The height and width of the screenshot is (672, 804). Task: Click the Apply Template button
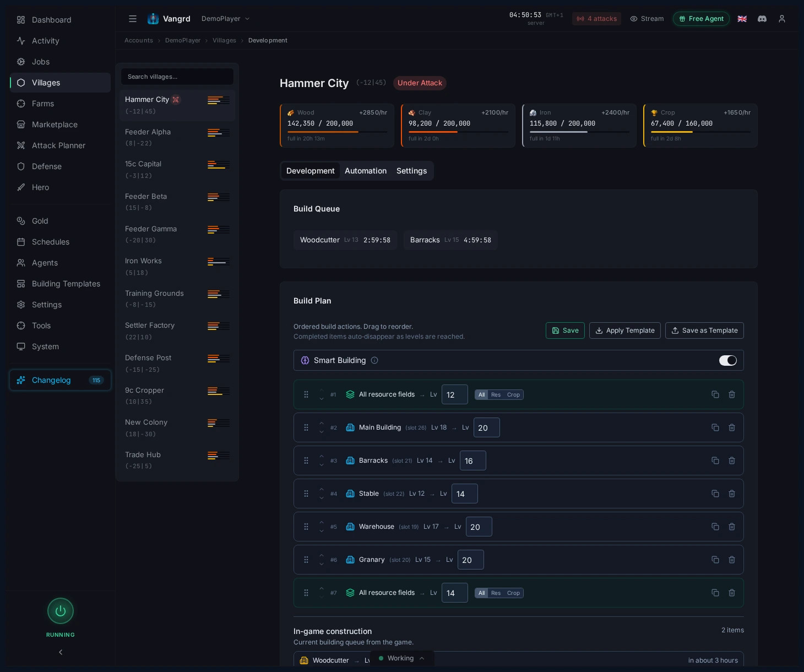(x=624, y=330)
